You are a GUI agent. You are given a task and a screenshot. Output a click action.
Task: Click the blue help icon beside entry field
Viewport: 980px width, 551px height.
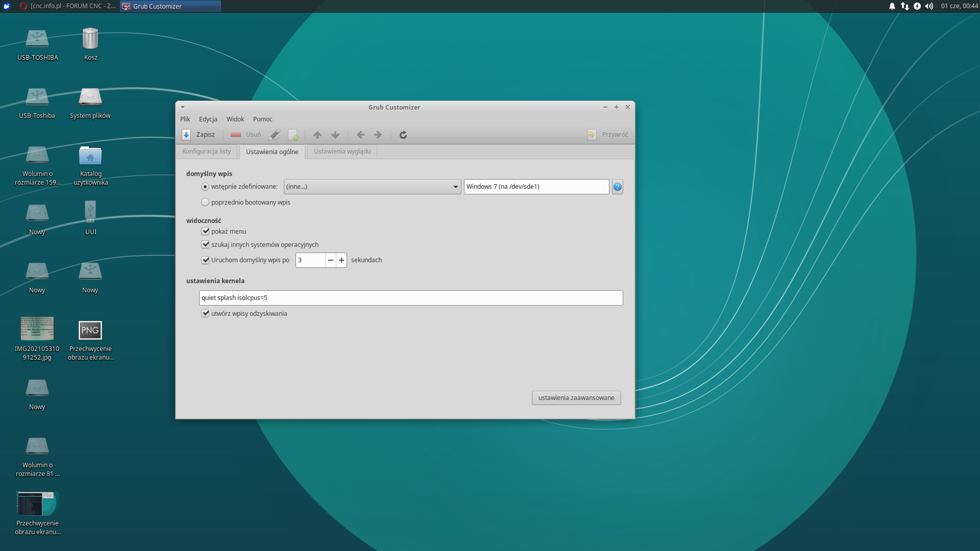pyautogui.click(x=618, y=187)
